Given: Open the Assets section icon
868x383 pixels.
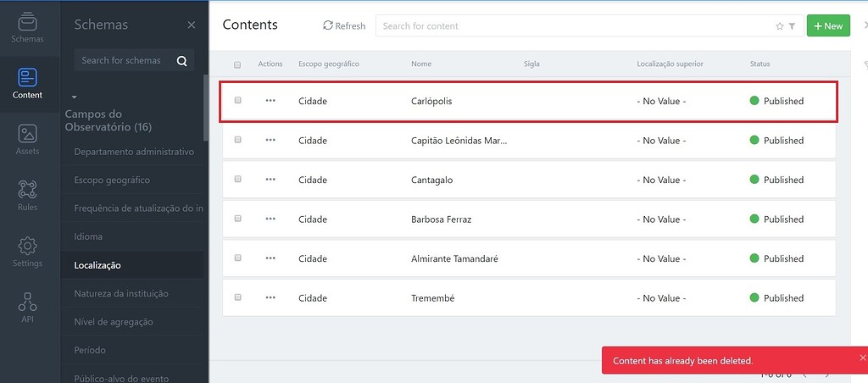Looking at the screenshot, I should [27, 133].
